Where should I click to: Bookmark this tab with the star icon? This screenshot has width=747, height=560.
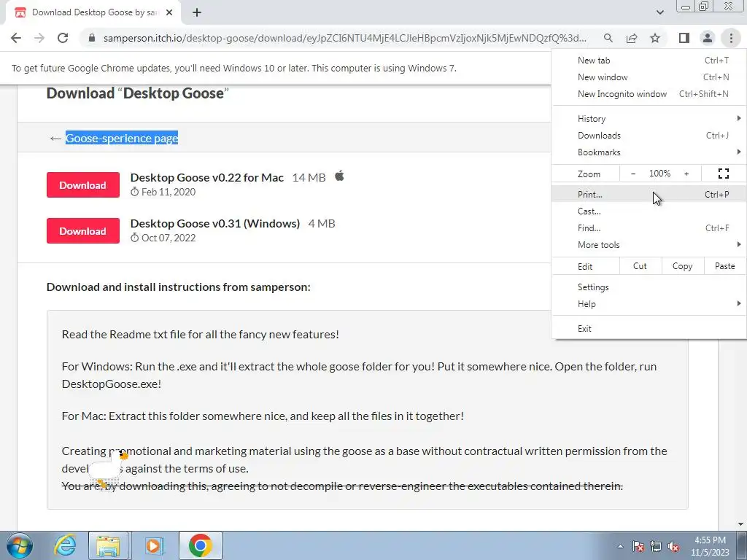click(655, 38)
